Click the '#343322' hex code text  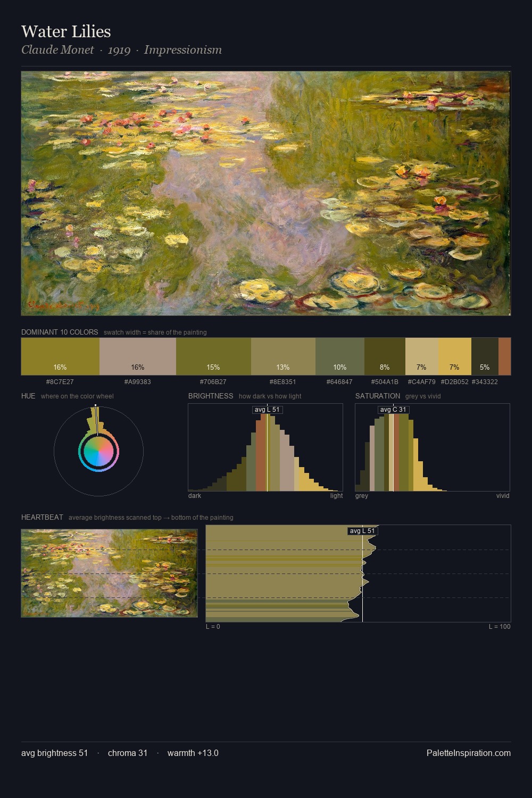485,382
